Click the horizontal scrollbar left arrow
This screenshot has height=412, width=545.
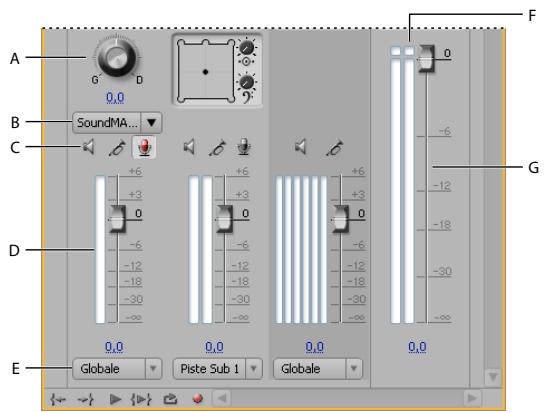point(222,398)
